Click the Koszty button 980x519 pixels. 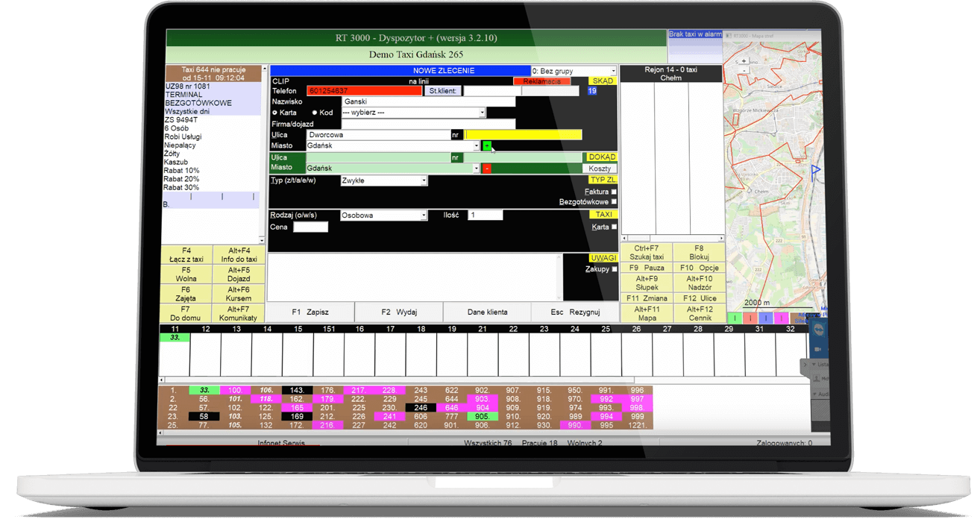[x=600, y=169]
